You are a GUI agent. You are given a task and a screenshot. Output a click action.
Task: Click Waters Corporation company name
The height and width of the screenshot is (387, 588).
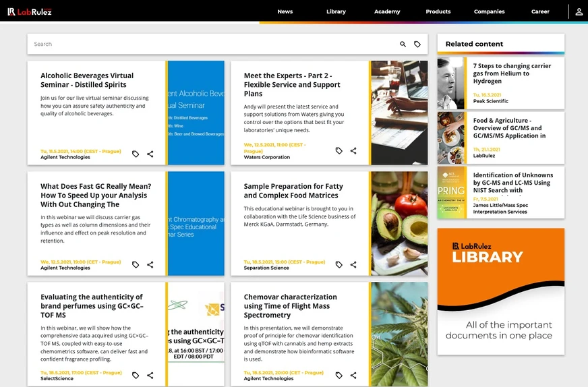[x=266, y=157]
